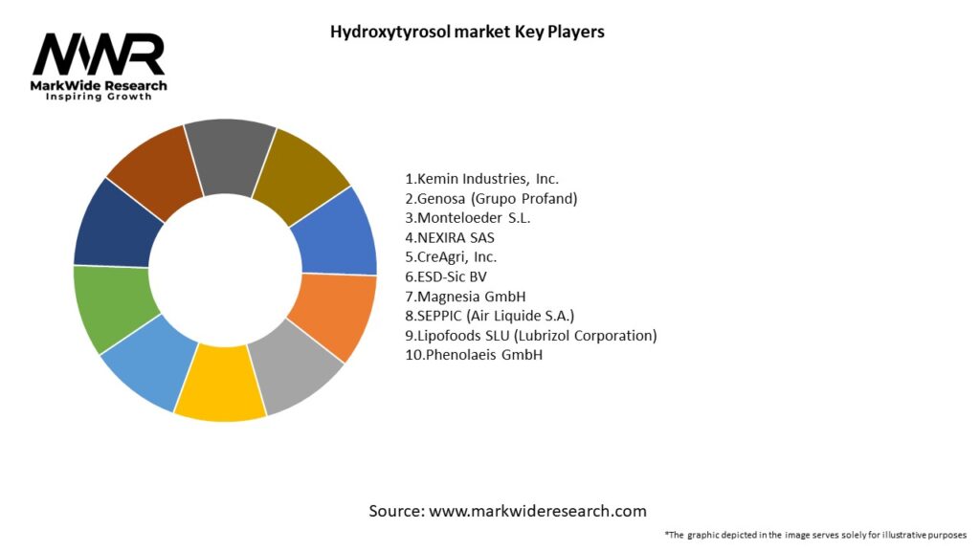
Task: Click the 'Inspiring Growth' tagline
Action: pos(99,97)
